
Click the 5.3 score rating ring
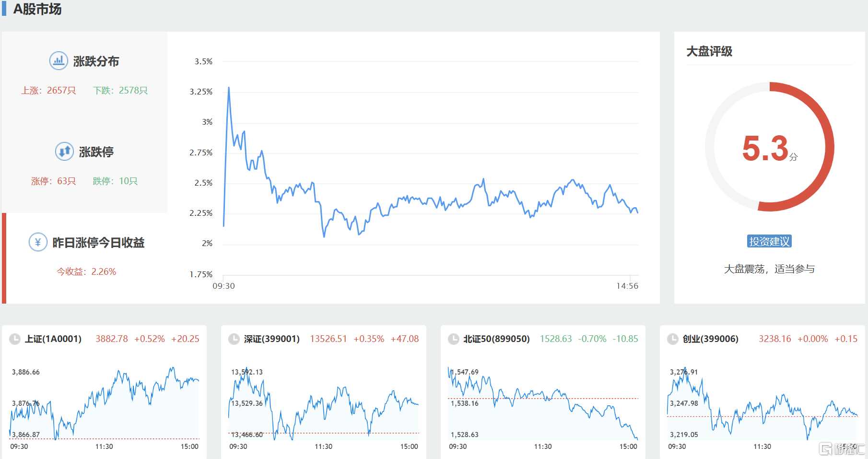click(x=769, y=147)
